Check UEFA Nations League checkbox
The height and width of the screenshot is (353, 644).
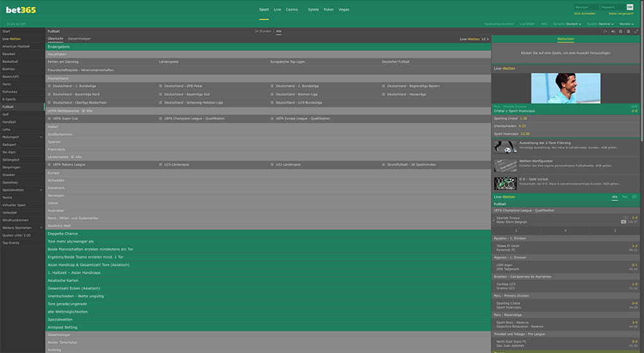50,164
